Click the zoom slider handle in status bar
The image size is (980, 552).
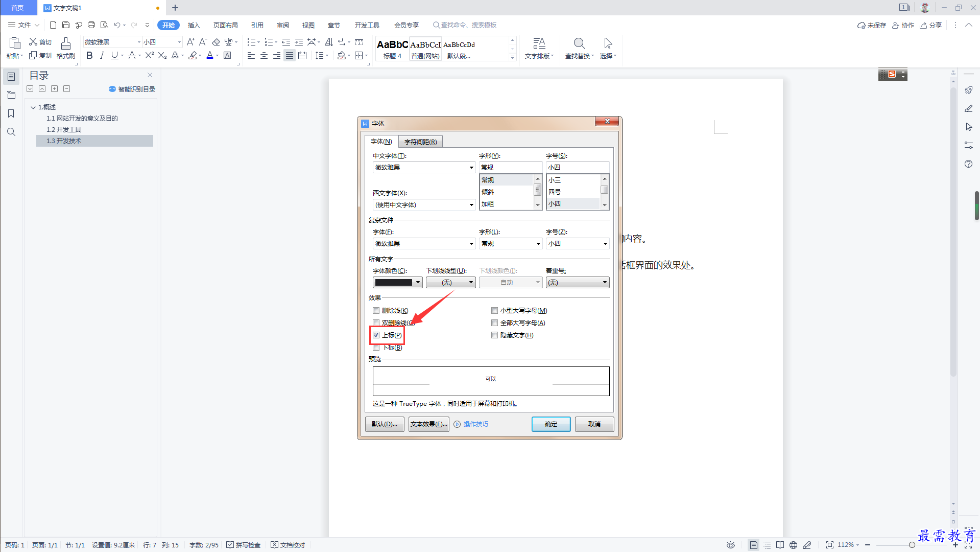point(912,545)
